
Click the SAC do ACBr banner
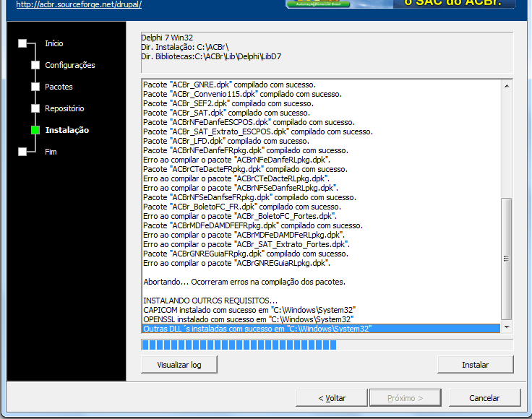(400, 4)
